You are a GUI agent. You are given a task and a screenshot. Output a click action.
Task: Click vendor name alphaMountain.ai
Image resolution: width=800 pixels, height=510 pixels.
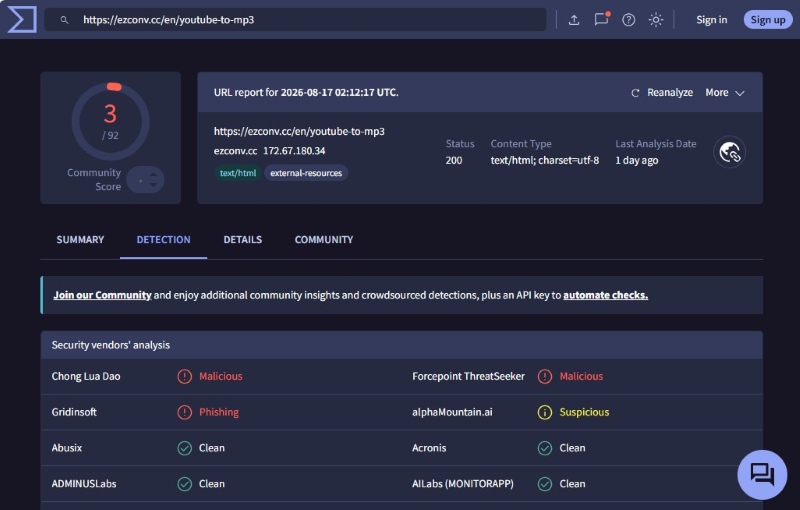tap(452, 412)
